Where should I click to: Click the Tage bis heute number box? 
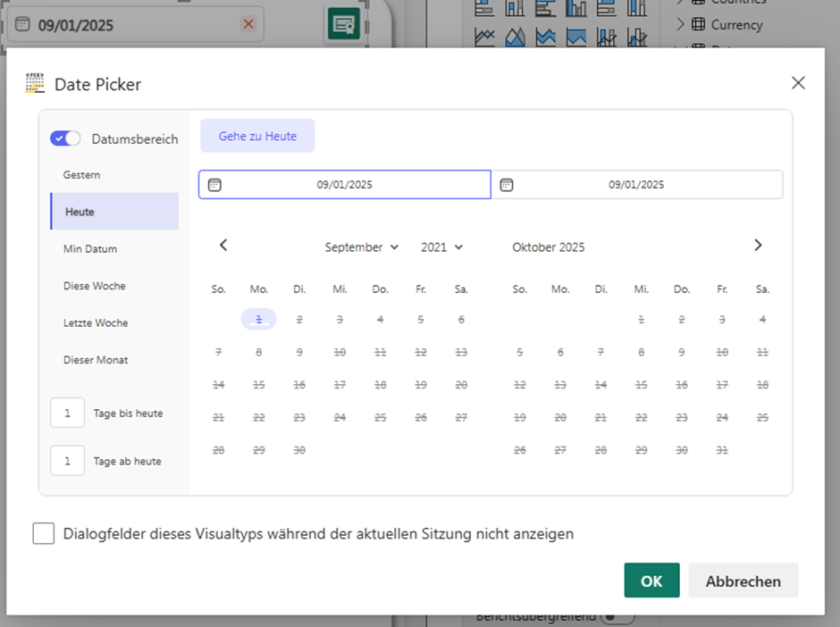(68, 413)
